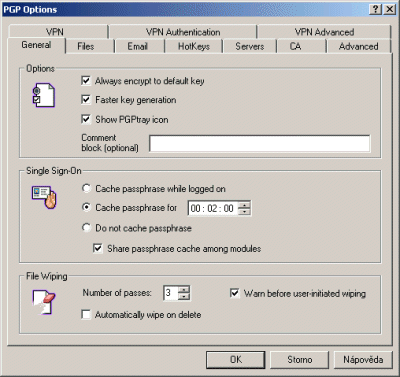
Task: Switch to the Files tab
Action: click(x=90, y=46)
